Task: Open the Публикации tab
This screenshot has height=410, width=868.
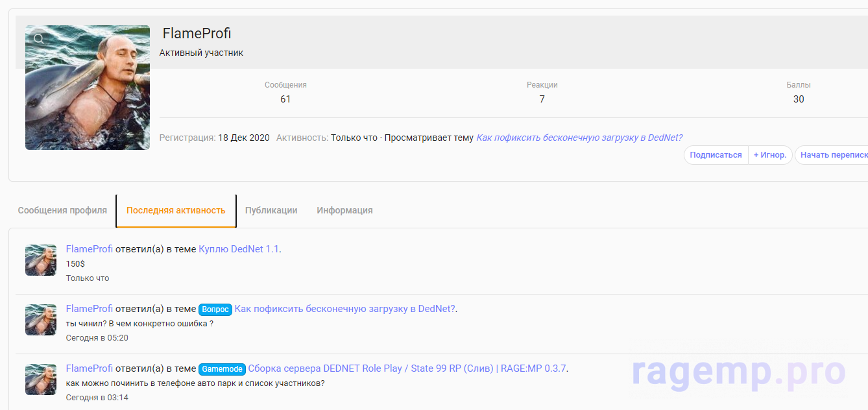Action: 271,210
